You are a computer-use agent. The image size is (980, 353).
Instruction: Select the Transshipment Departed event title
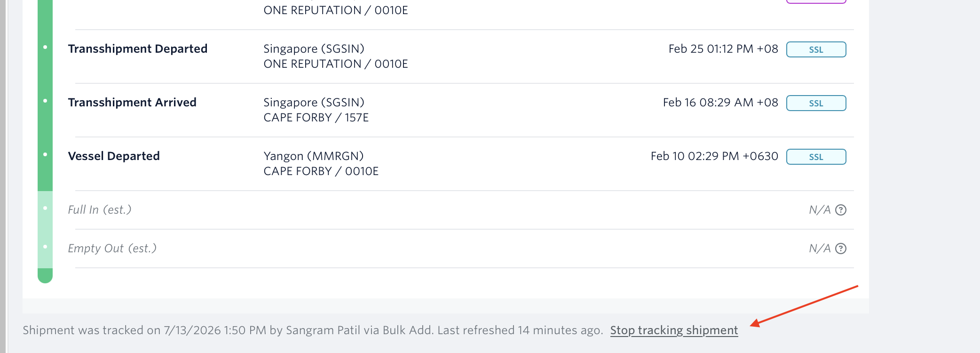click(138, 49)
